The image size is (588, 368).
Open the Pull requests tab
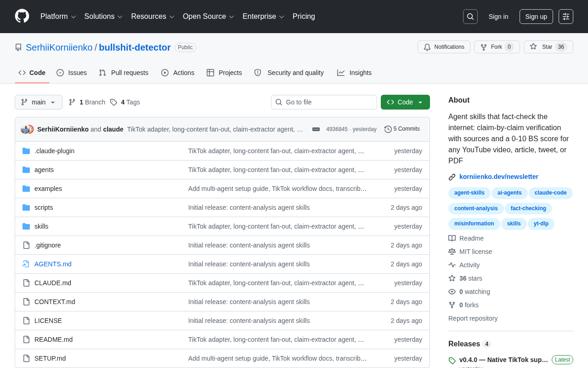point(124,73)
